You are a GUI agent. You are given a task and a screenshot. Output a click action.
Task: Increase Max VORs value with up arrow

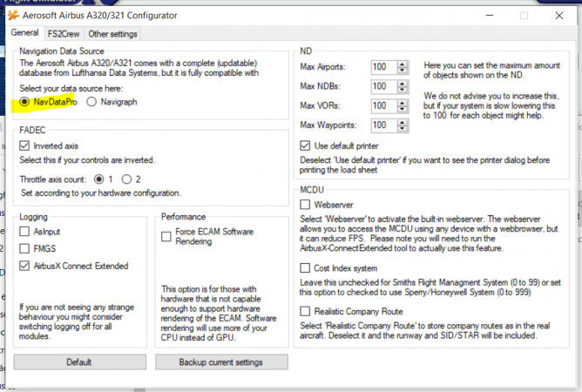403,103
